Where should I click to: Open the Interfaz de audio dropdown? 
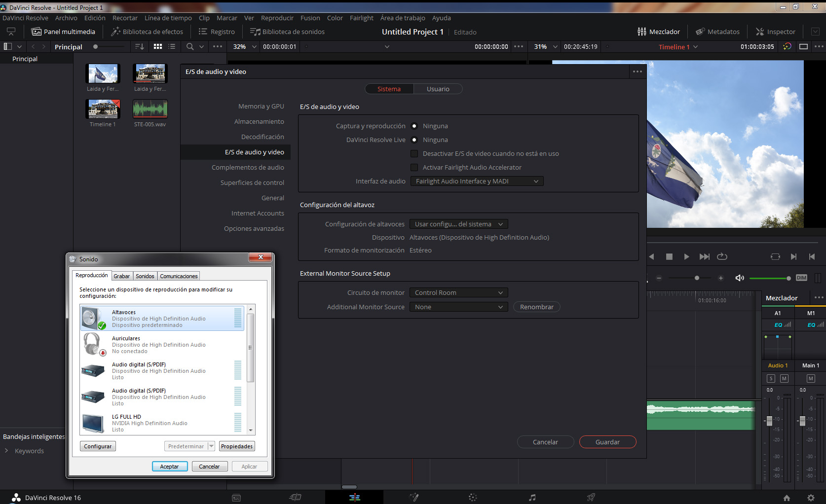point(477,181)
